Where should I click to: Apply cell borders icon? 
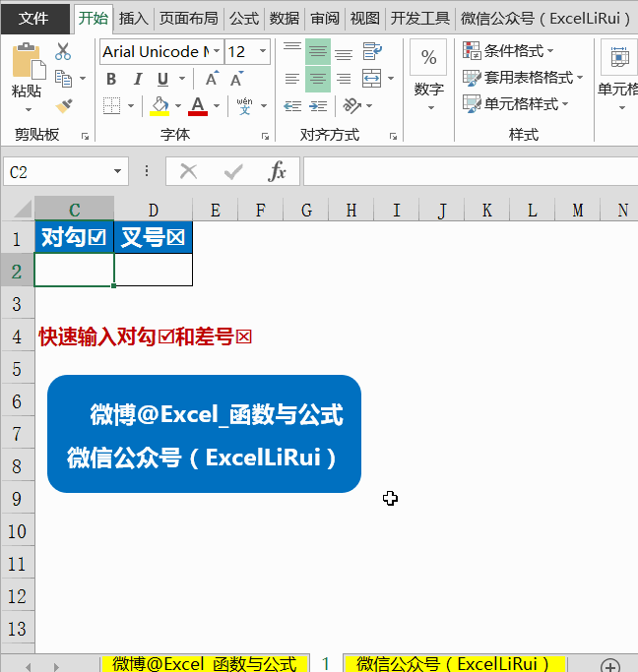tap(112, 105)
